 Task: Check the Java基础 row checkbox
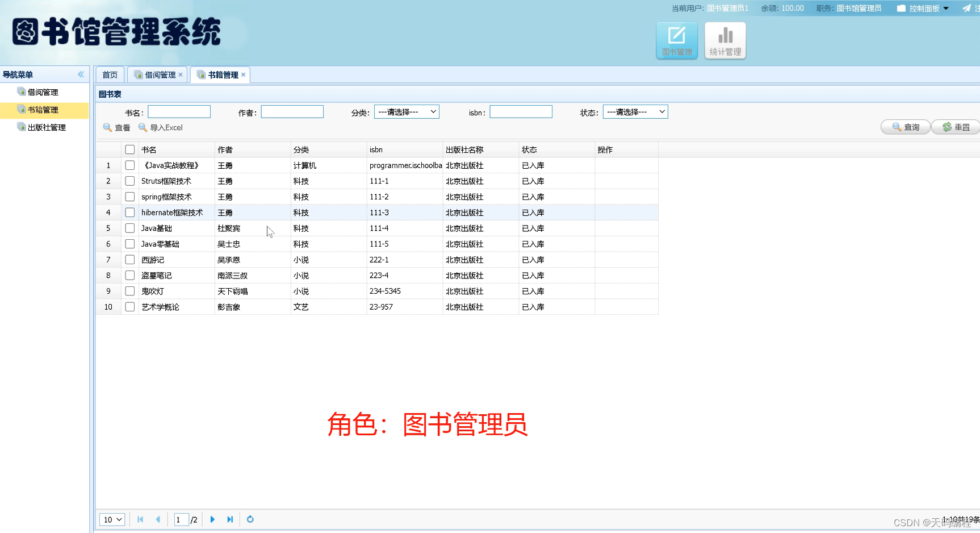tap(130, 228)
